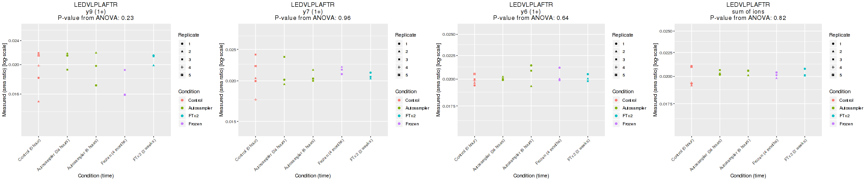Click Replicate 5 crossed-square symbol in y6 legend

coord(616,75)
